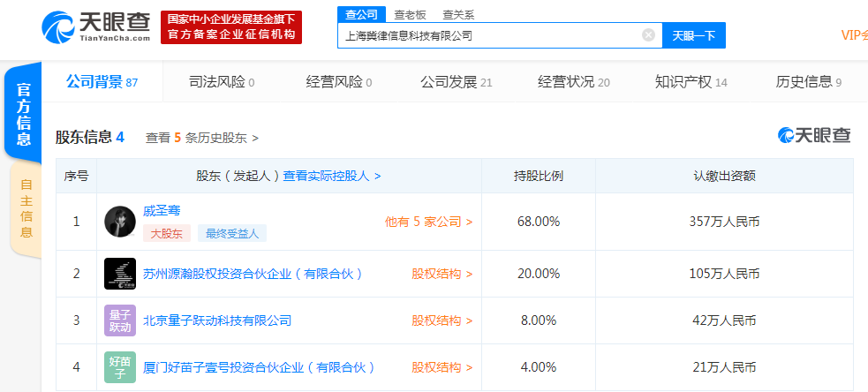Open 苏州源瀚股权投资合伙企业（有限合伙） link
Screen dimensions: 868x392
(253, 274)
